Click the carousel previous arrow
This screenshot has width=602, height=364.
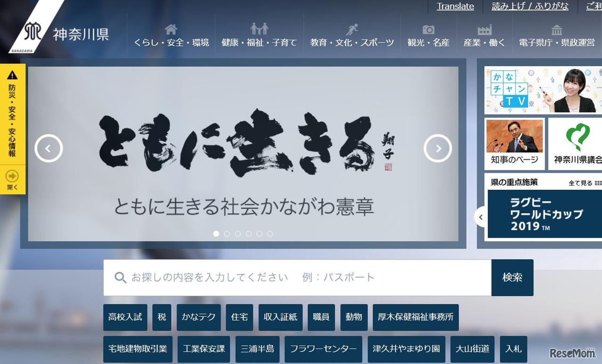pos(48,148)
